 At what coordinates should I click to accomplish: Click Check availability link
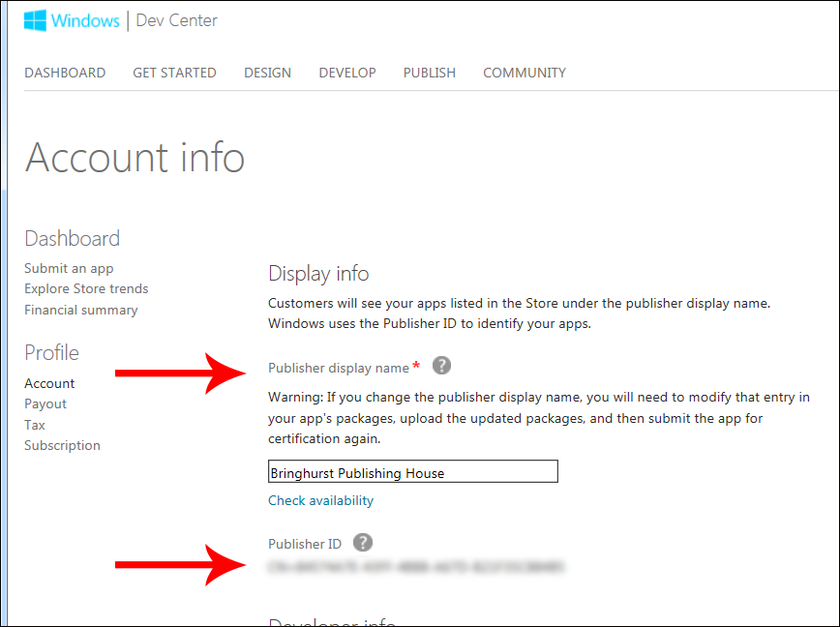(x=320, y=500)
